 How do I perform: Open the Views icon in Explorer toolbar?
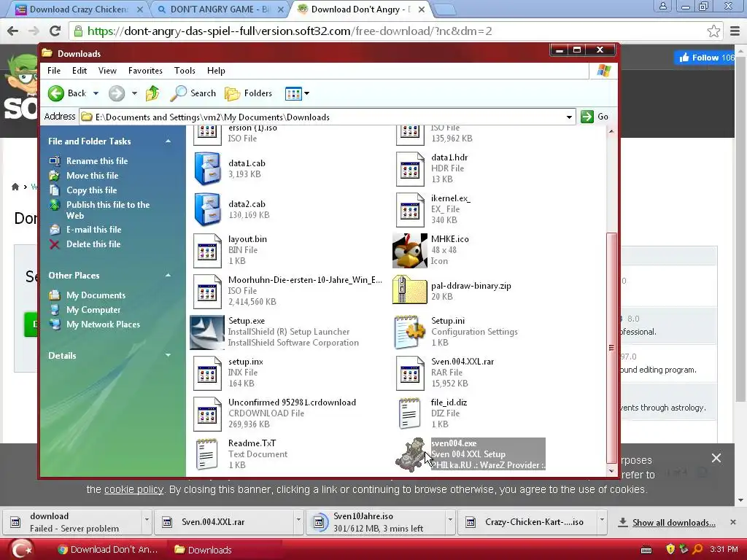click(x=293, y=94)
